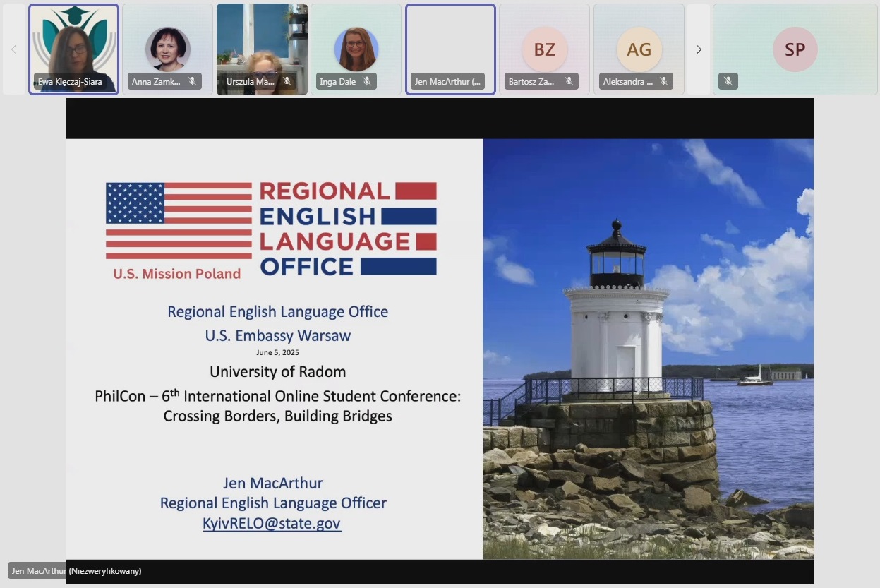This screenshot has height=588, width=880.
Task: Open the KyivRELO@state.gov email link
Action: point(272,524)
